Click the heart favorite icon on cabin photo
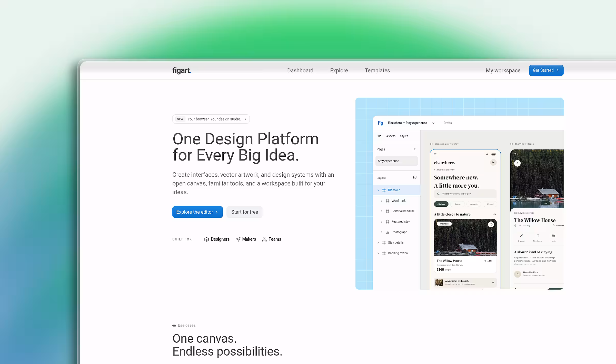616x364 pixels. (x=491, y=225)
